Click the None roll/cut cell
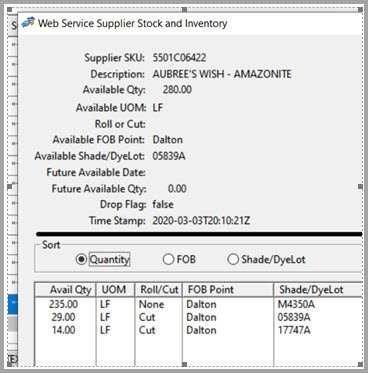Screen dimensions: 368x373 coord(151,304)
